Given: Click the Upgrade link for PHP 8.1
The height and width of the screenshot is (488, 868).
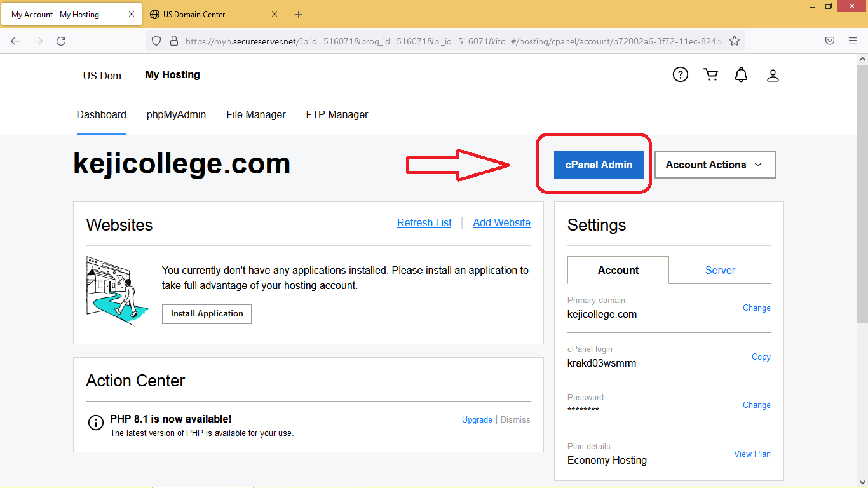Looking at the screenshot, I should point(477,419).
